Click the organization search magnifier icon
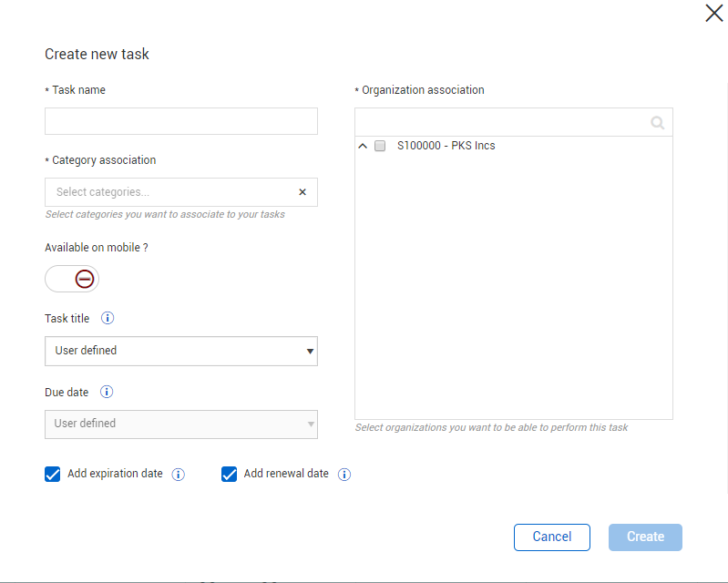 pos(658,123)
